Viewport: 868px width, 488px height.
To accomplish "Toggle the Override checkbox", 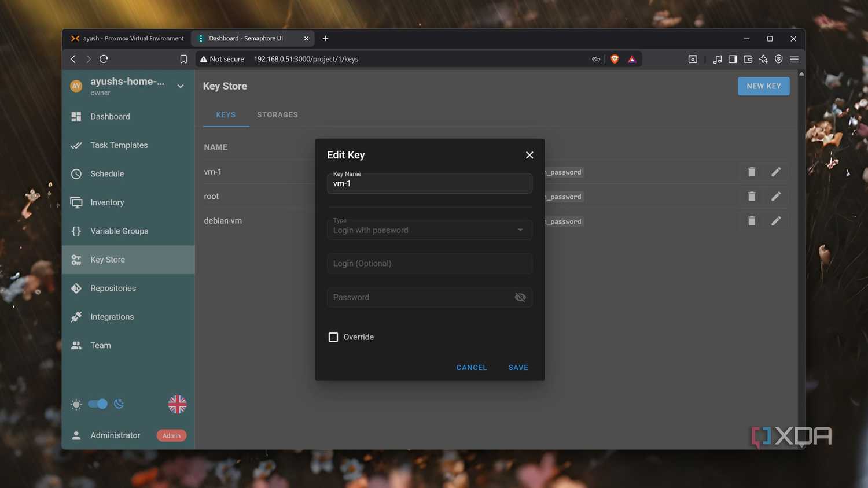I will pos(333,337).
